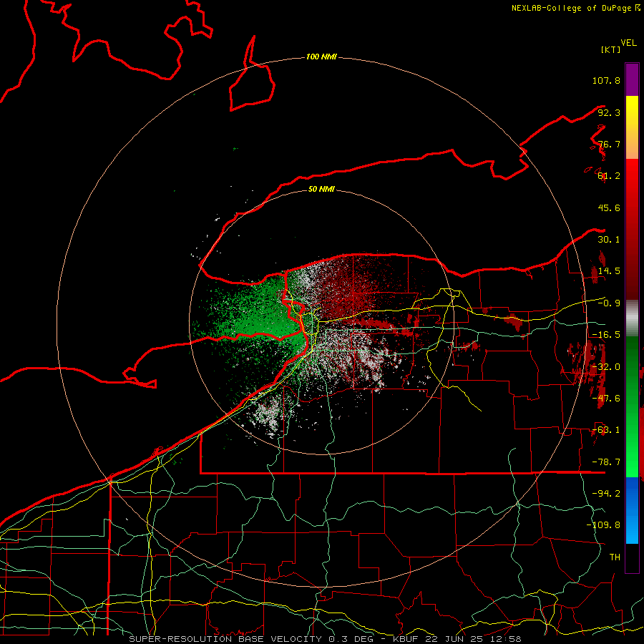Select the 92.3 legend value
This screenshot has width=644, height=644.
pos(609,112)
